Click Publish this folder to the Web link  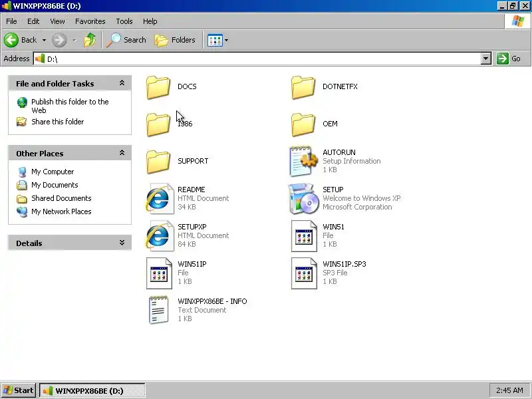point(70,106)
